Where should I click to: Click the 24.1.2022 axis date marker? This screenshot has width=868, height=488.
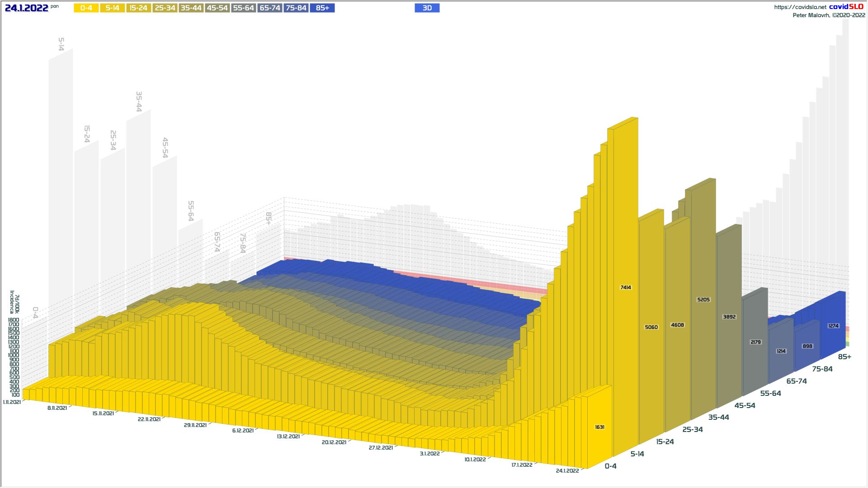[x=567, y=471]
